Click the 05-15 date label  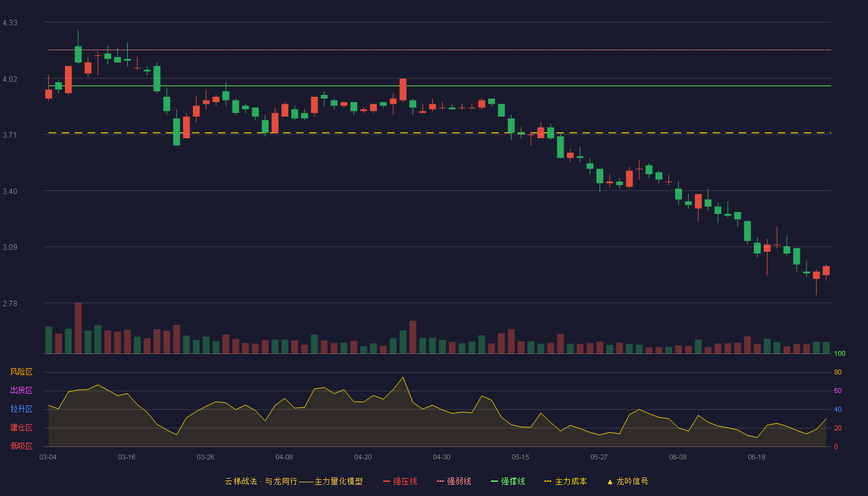point(521,457)
